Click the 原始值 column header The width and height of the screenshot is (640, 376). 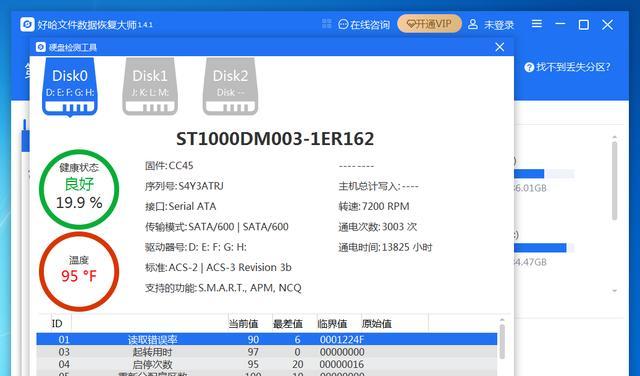click(x=377, y=324)
